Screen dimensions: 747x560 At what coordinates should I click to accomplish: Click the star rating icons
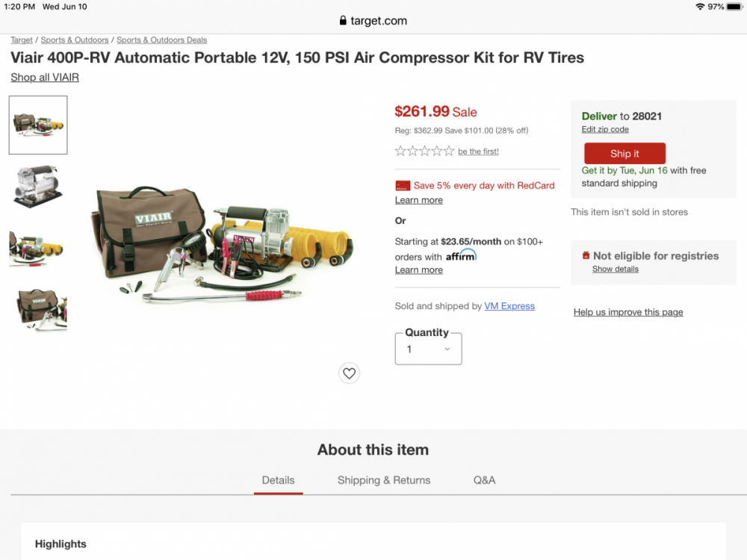(424, 152)
